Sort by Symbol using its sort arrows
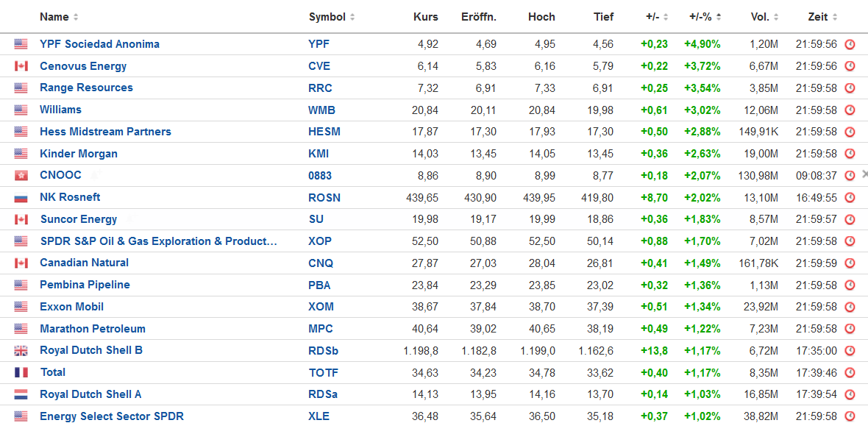This screenshot has height=423, width=868. point(352,17)
